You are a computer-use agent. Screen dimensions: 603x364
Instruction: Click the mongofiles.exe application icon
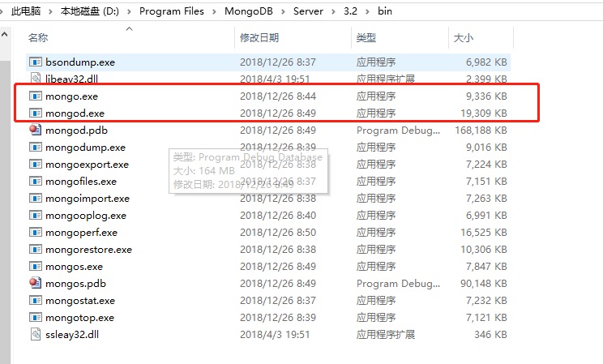(x=36, y=182)
